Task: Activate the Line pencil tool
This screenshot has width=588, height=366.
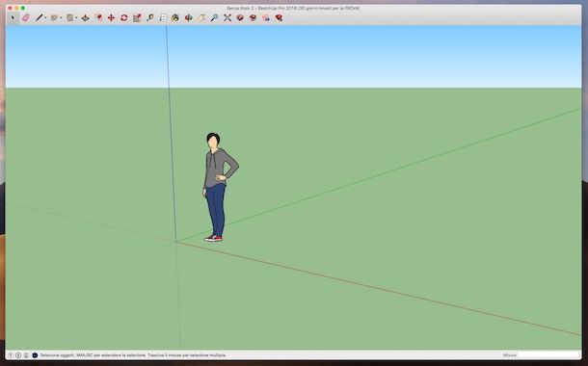Action: (39, 17)
